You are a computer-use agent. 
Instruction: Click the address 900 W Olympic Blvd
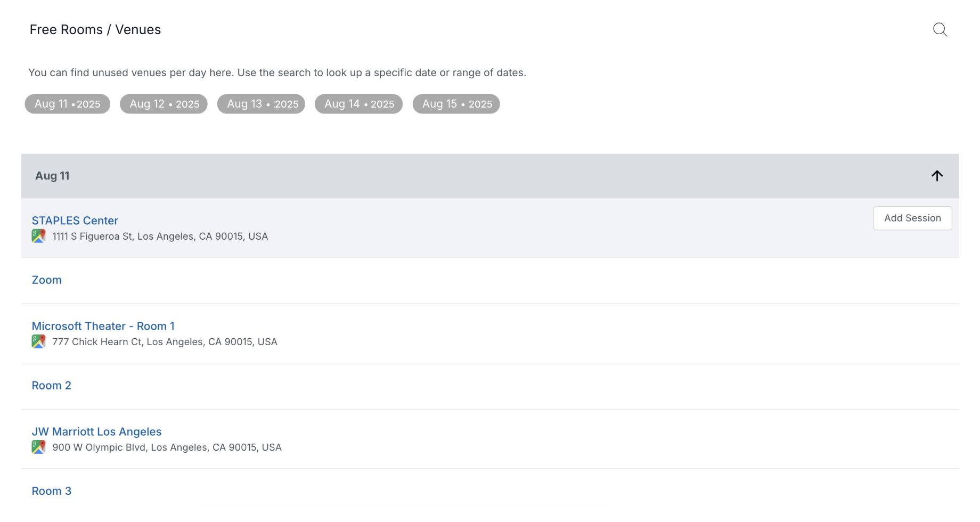click(167, 447)
